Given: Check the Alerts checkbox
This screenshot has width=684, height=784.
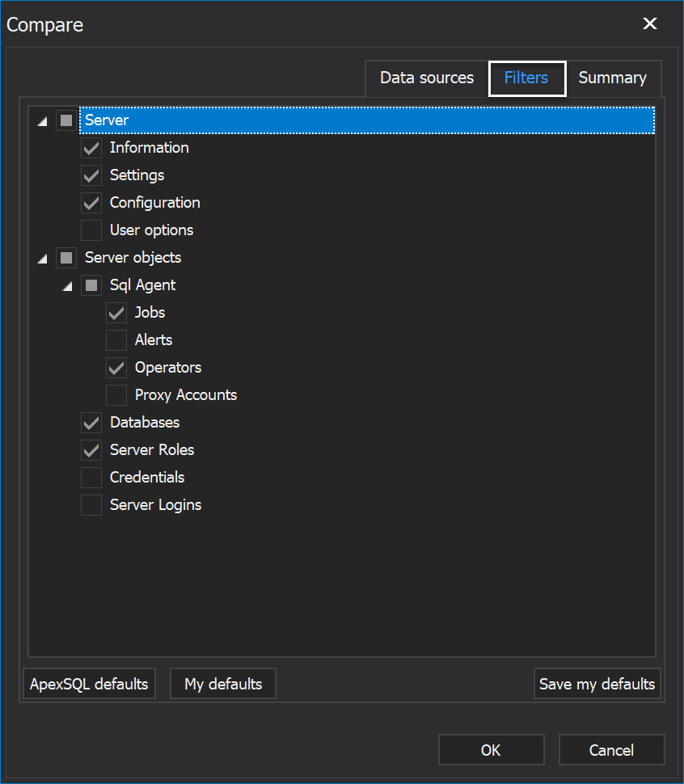Looking at the screenshot, I should (x=116, y=340).
